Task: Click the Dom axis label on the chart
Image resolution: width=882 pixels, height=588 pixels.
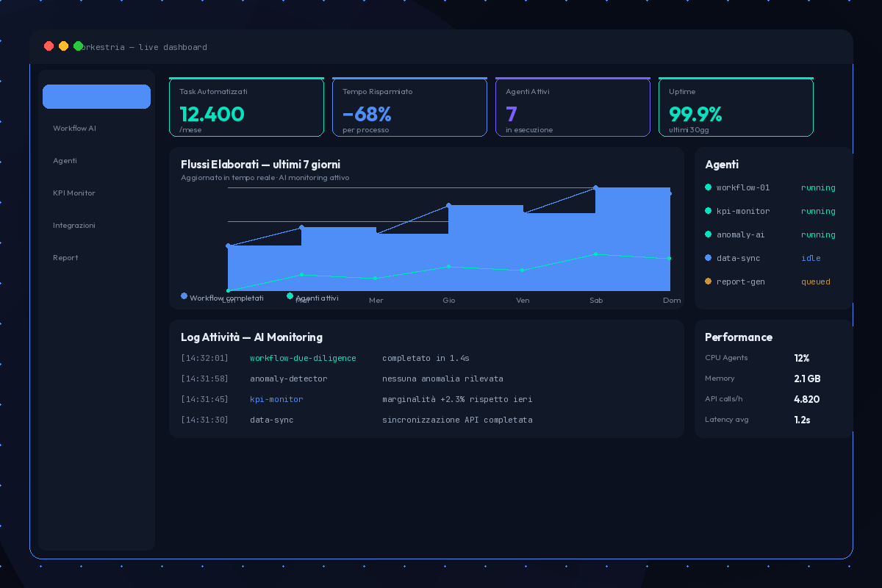Action: (x=672, y=301)
